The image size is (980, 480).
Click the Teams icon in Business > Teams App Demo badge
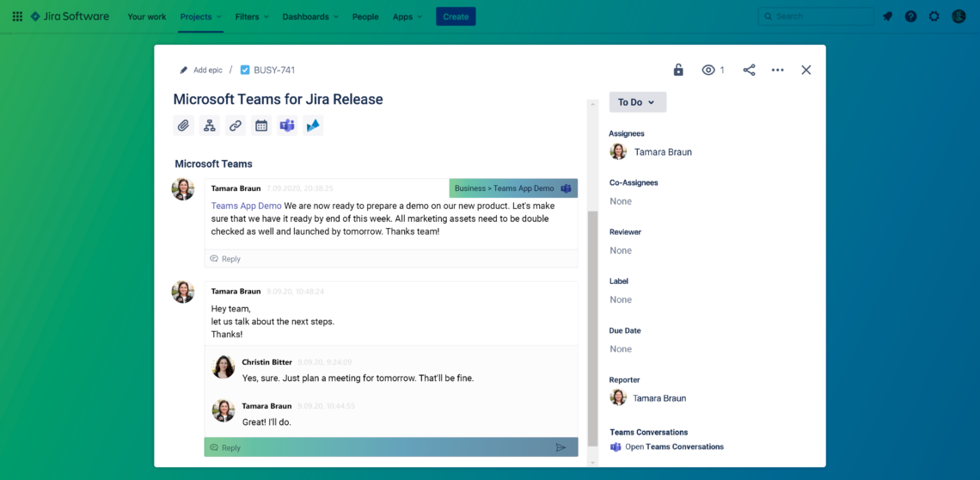pos(566,188)
